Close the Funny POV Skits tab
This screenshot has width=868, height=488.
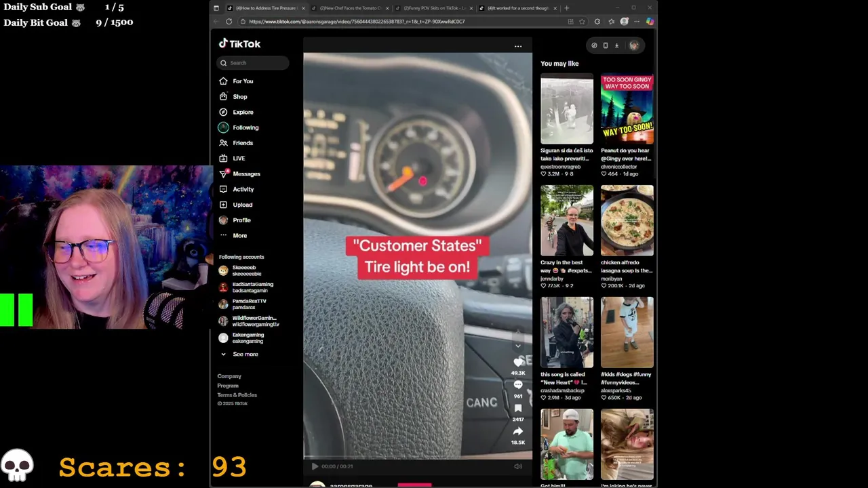coord(471,8)
